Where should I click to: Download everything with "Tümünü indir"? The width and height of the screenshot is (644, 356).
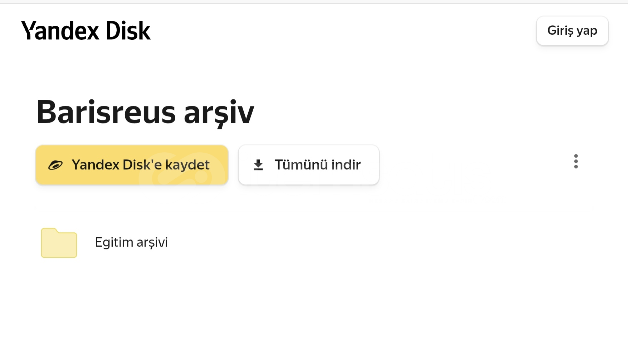[x=308, y=165]
